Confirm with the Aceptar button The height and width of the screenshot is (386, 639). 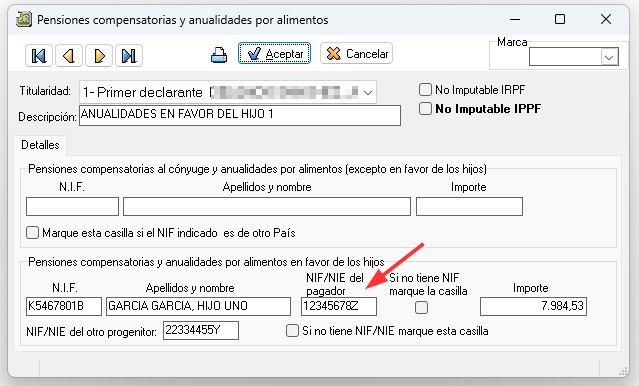tap(274, 53)
